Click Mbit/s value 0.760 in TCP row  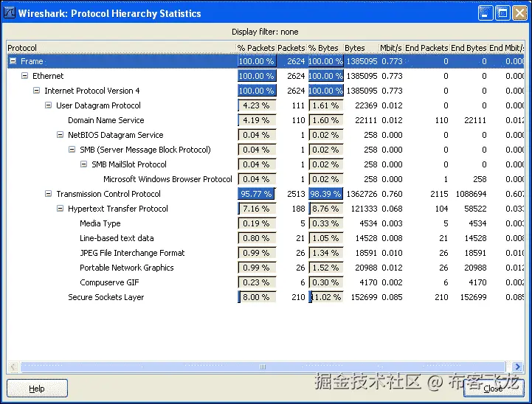[392, 194]
